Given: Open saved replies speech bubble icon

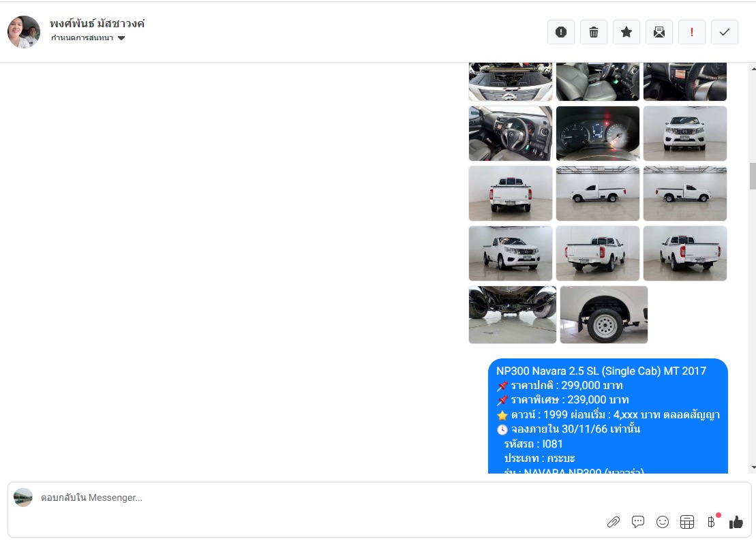Looking at the screenshot, I should click(638, 522).
